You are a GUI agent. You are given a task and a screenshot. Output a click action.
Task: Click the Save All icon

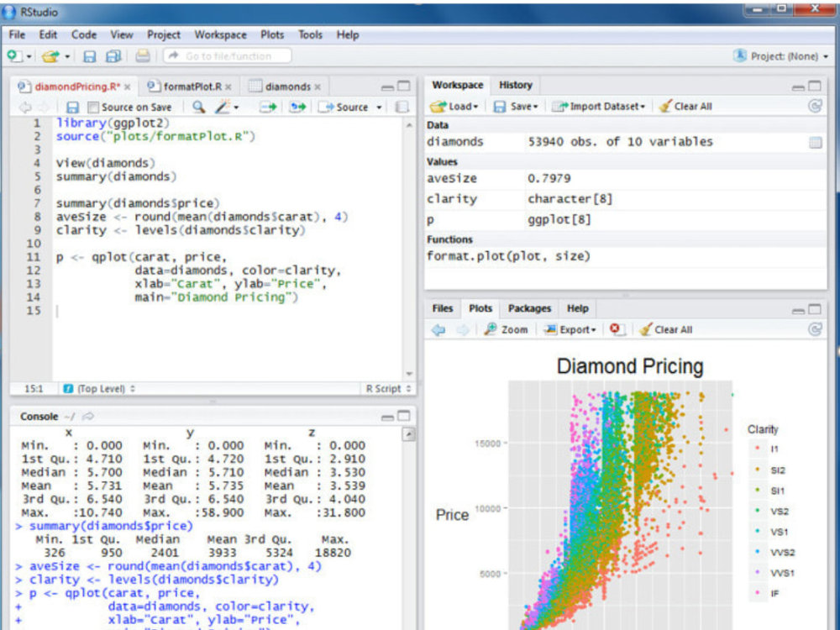(x=113, y=56)
